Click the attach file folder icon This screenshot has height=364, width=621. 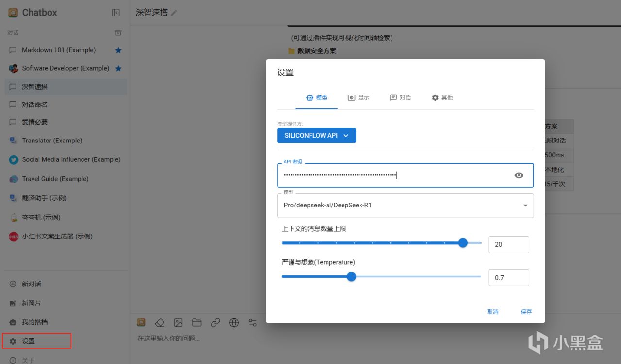coord(196,322)
